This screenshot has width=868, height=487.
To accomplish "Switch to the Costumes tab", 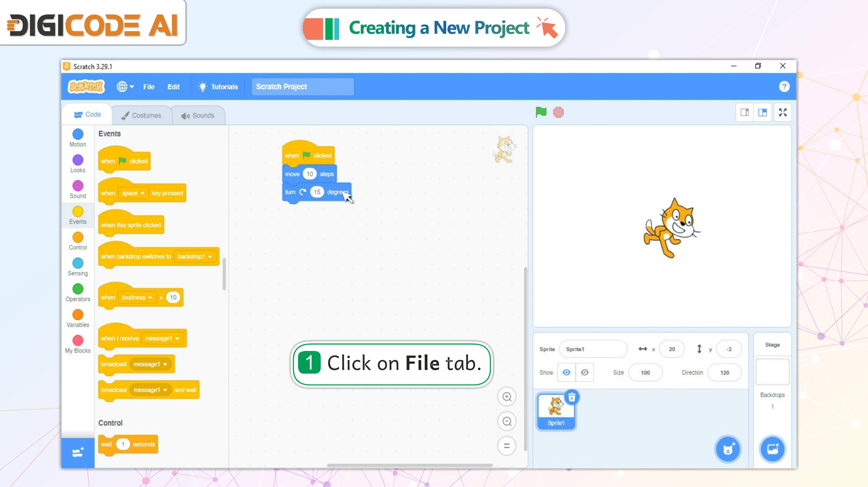I will point(142,116).
